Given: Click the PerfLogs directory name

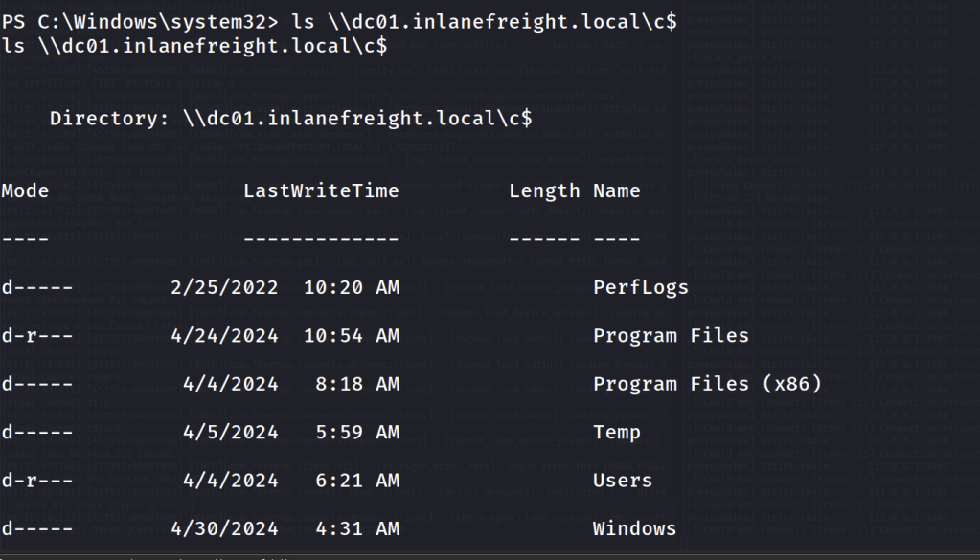Looking at the screenshot, I should [640, 287].
